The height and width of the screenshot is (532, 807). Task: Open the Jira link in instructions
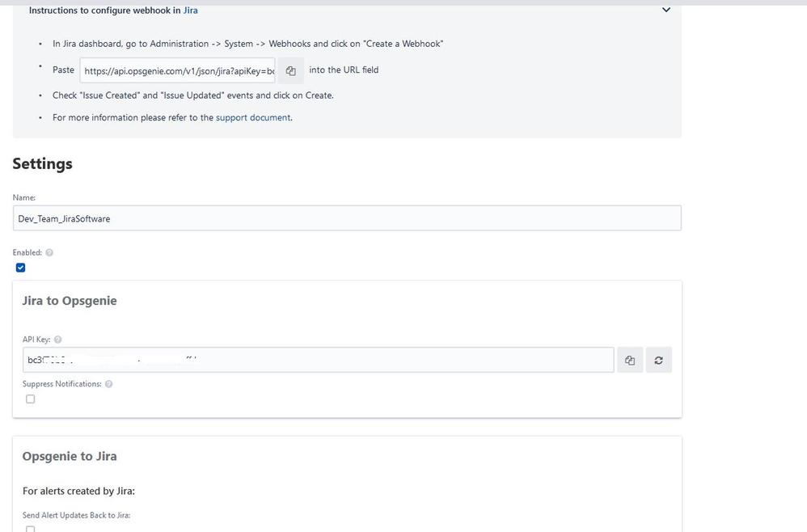190,11
